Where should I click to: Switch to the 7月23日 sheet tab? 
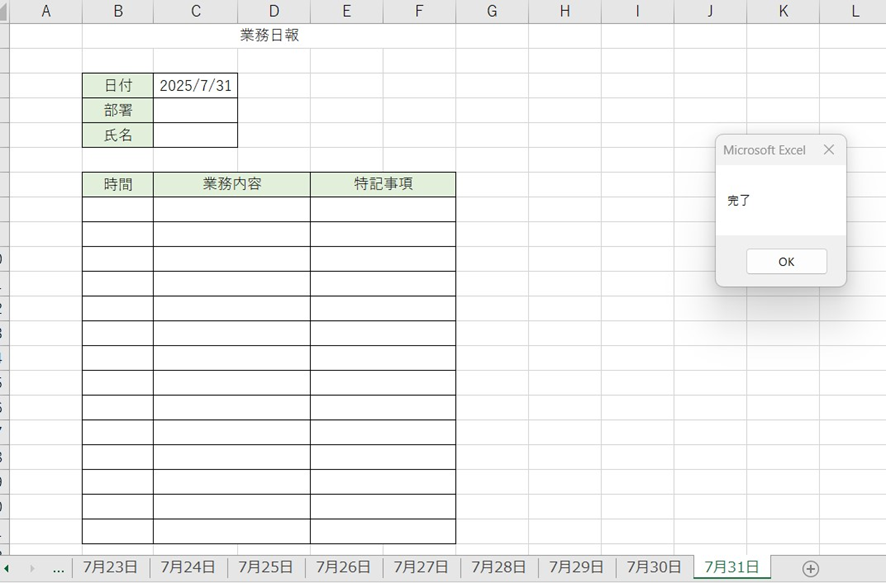pos(110,567)
